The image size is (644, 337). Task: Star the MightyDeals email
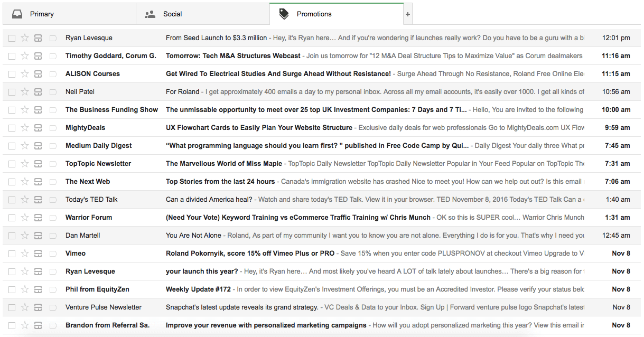(x=24, y=128)
